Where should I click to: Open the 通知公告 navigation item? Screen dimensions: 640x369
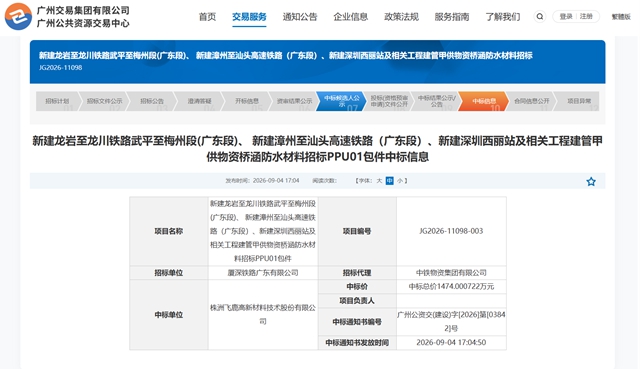pyautogui.click(x=300, y=17)
